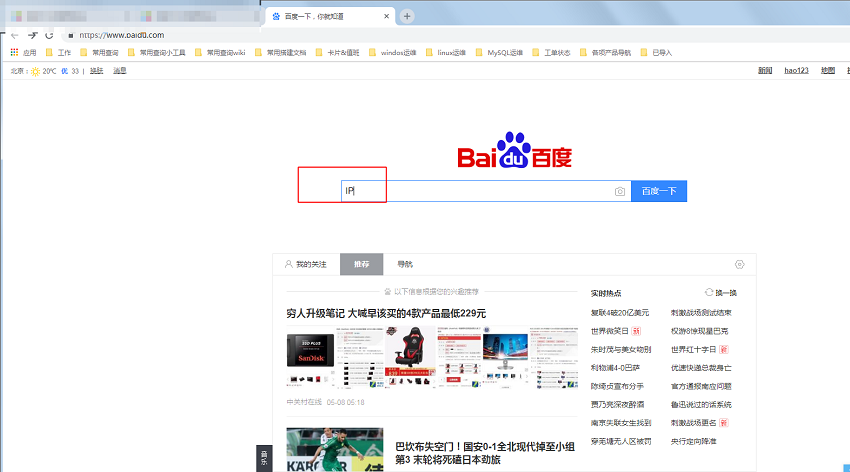Screen dimensions: 850x472
Task: Reload the page with the refresh icon
Action: 49,35
